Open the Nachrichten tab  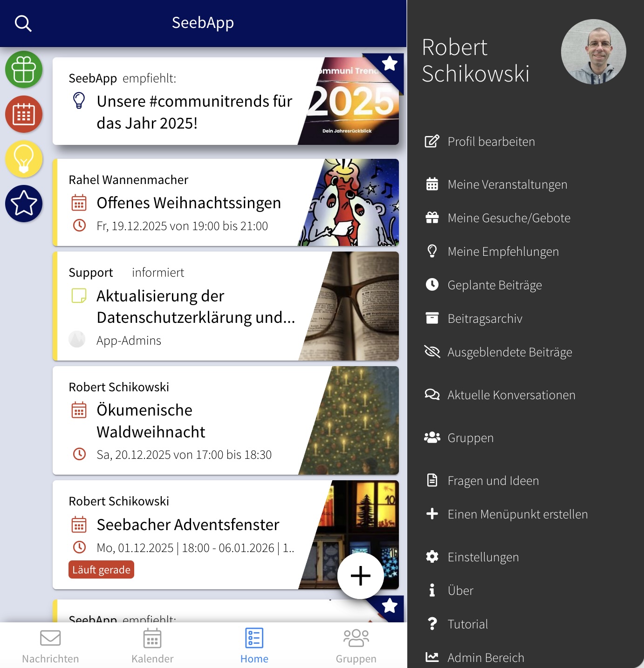50,646
